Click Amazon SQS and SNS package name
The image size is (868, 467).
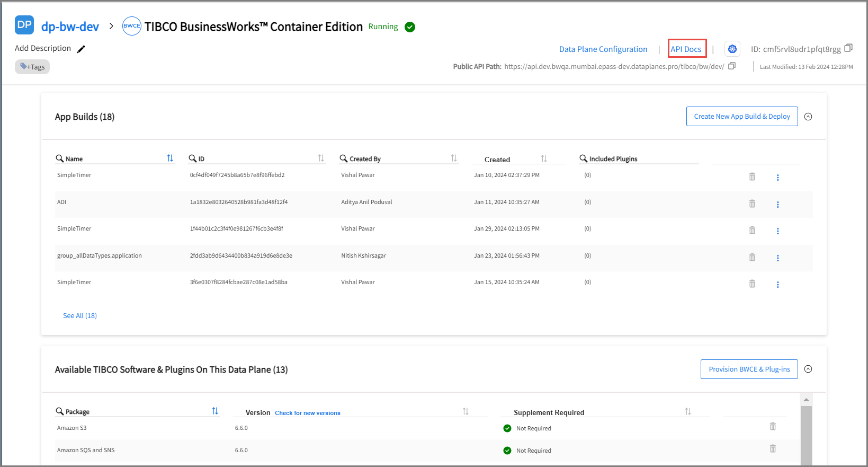86,450
